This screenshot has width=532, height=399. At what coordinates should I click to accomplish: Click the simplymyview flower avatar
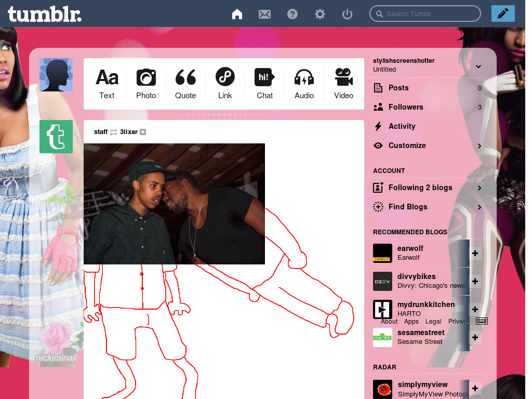click(x=382, y=389)
